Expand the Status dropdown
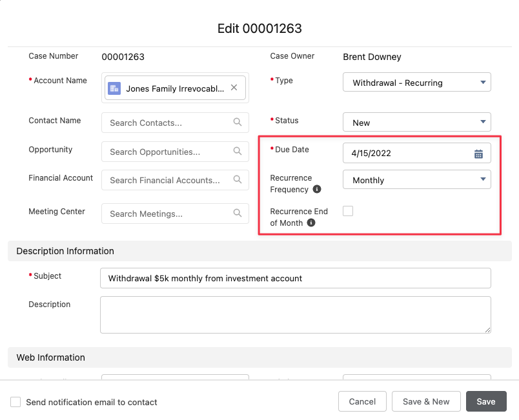The width and height of the screenshot is (519, 420). click(416, 123)
